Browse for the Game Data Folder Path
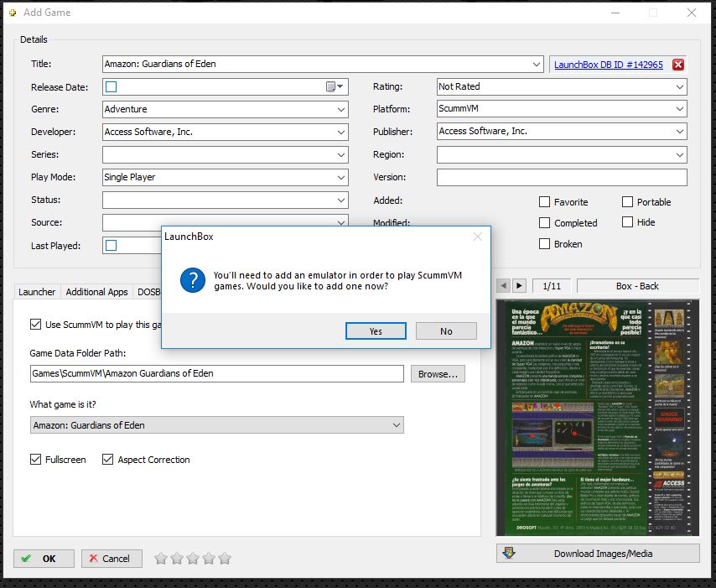The height and width of the screenshot is (588, 716). (438, 374)
